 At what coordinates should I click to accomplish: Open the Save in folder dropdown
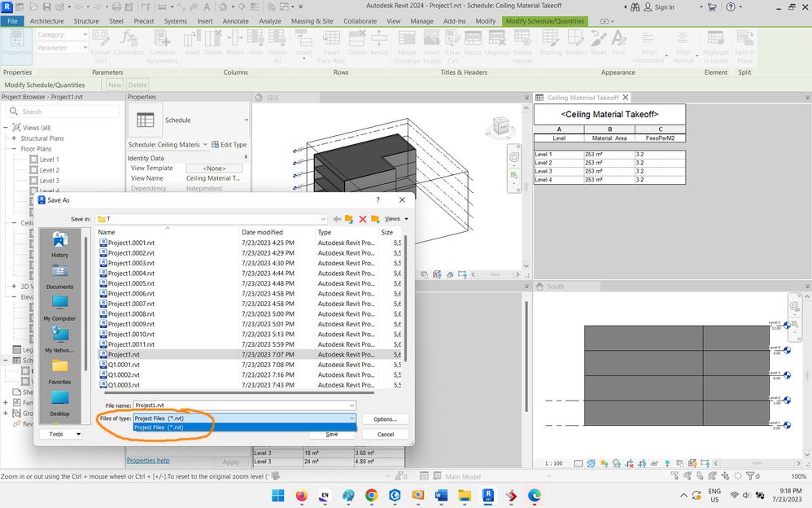pyautogui.click(x=323, y=219)
